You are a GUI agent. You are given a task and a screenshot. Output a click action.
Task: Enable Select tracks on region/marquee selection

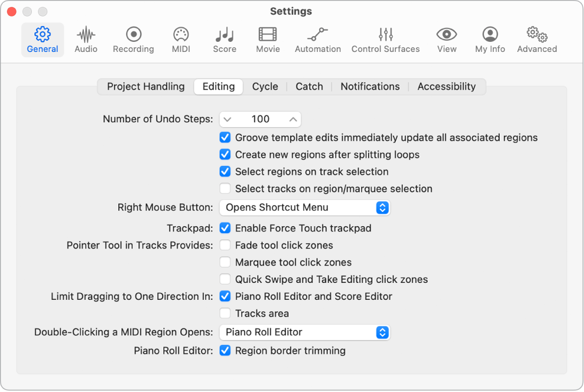tap(225, 188)
